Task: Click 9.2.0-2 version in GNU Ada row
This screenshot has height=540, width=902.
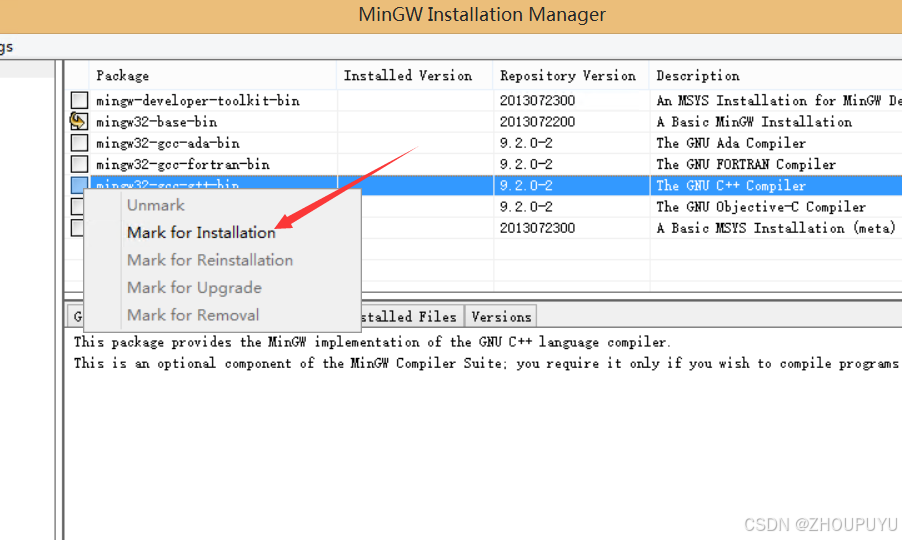Action: 526,143
